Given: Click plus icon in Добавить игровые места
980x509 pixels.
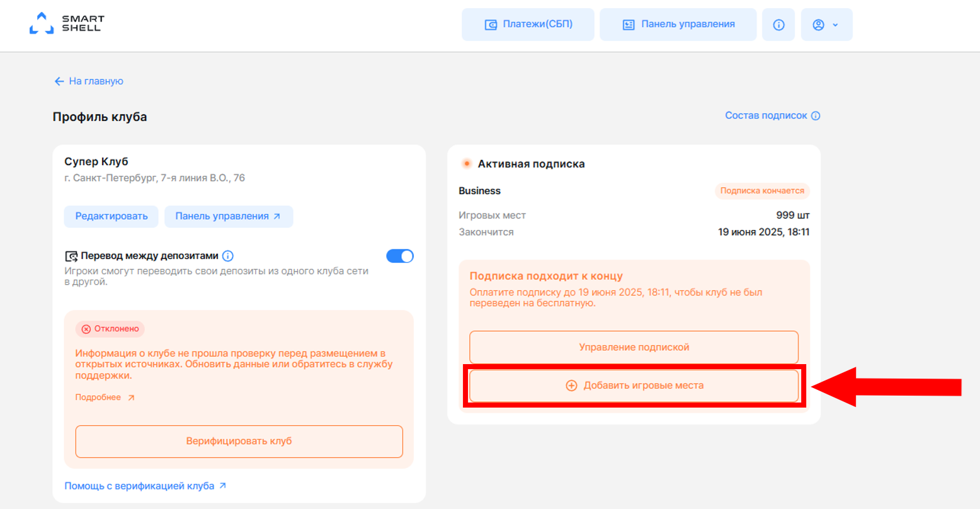Looking at the screenshot, I should pos(571,386).
